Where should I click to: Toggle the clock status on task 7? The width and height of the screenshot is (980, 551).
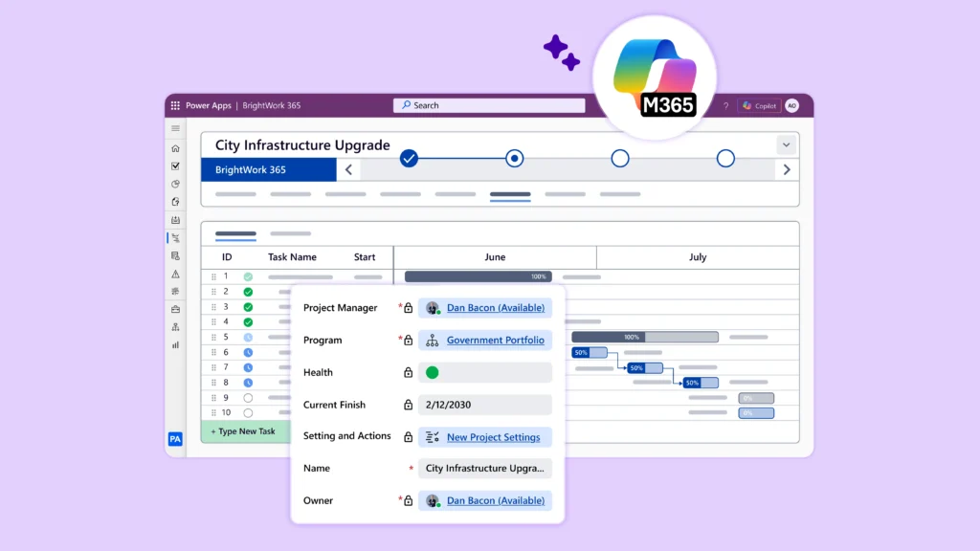[x=248, y=367]
